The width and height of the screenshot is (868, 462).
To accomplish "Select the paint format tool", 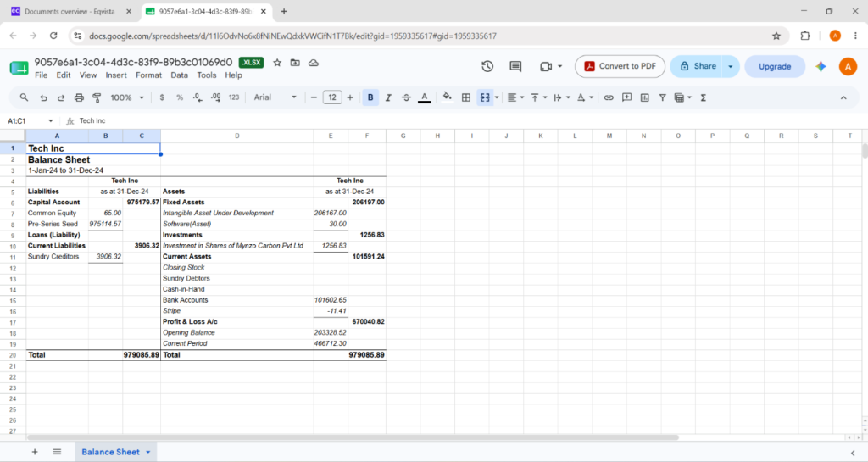I will 97,97.
